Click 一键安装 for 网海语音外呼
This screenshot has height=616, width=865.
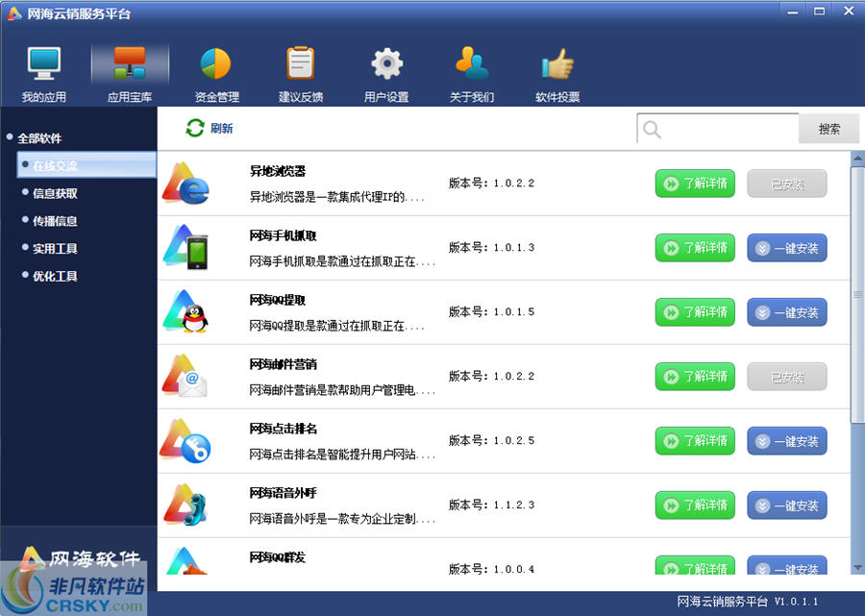click(x=787, y=505)
